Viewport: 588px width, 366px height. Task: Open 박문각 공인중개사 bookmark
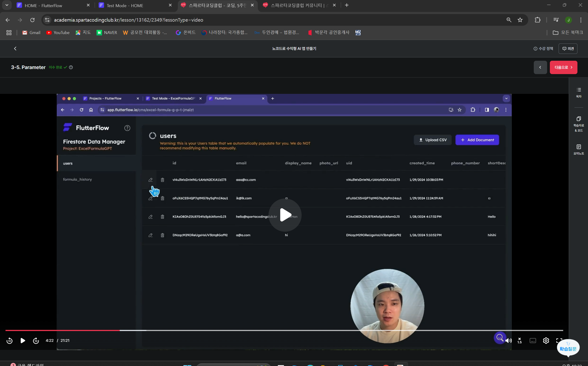point(329,33)
